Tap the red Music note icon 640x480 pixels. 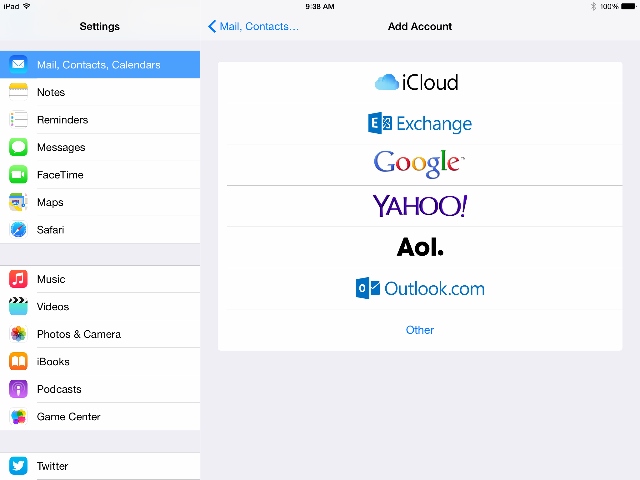(x=18, y=279)
